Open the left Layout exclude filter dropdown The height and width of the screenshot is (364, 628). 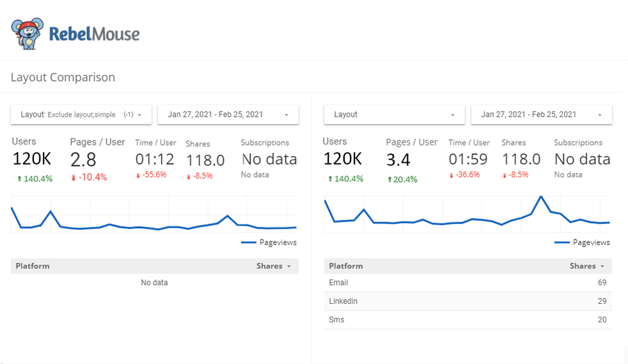(x=81, y=115)
